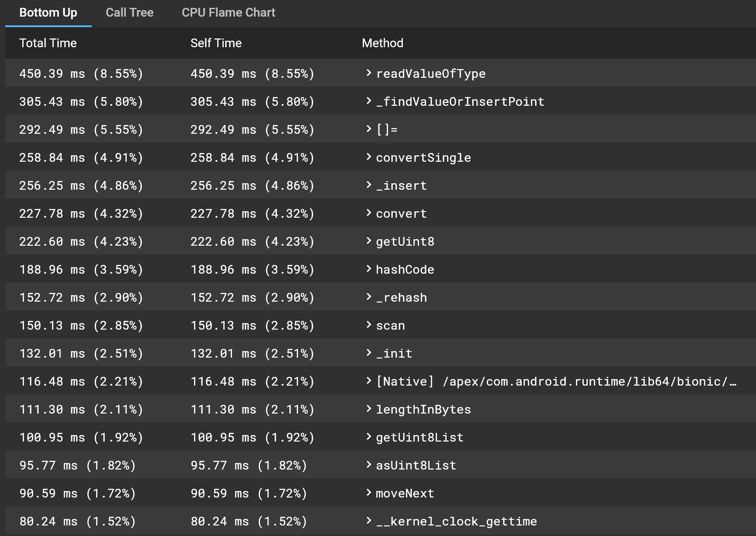756x536 pixels.
Task: Expand the _findValueOrInsertPoint entry
Action: click(x=368, y=101)
